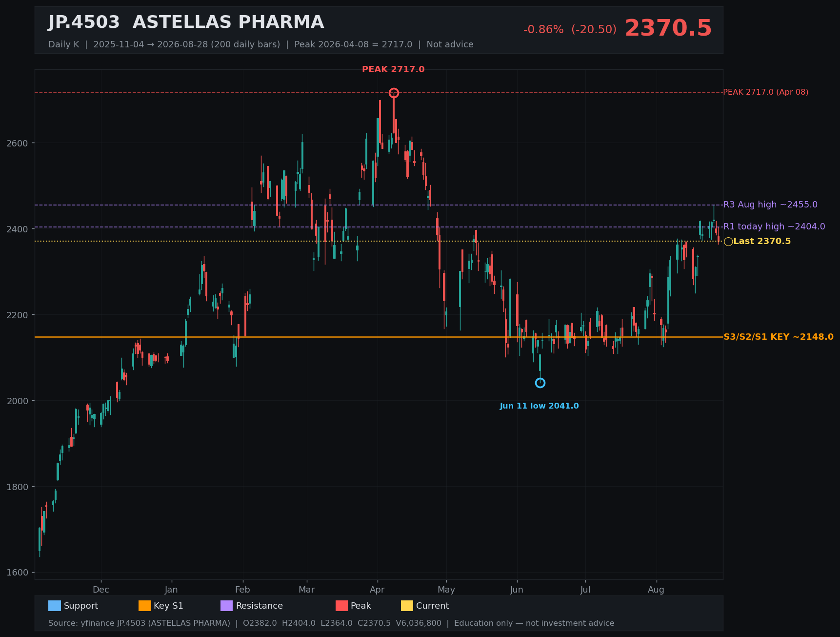
Task: Click the 2000 y-axis tick label
Action: coord(17,401)
